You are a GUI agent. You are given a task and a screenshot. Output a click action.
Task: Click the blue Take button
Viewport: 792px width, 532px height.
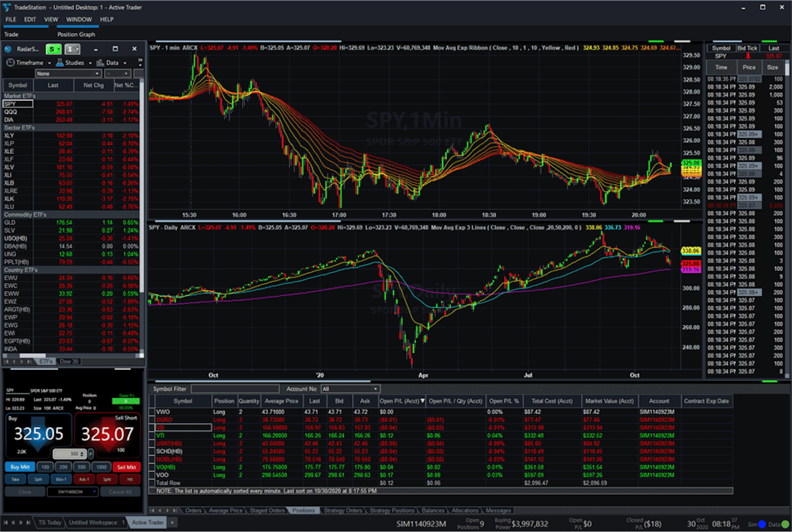16,479
